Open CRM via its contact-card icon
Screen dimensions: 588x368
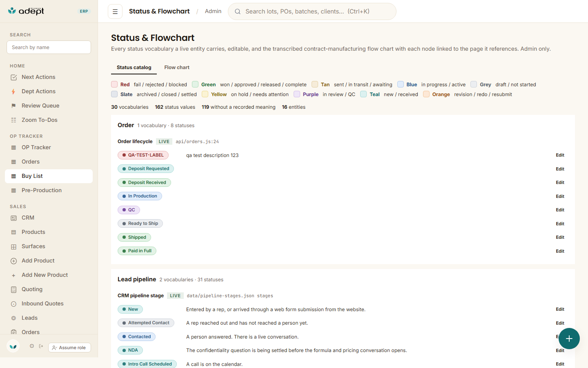tap(13, 218)
